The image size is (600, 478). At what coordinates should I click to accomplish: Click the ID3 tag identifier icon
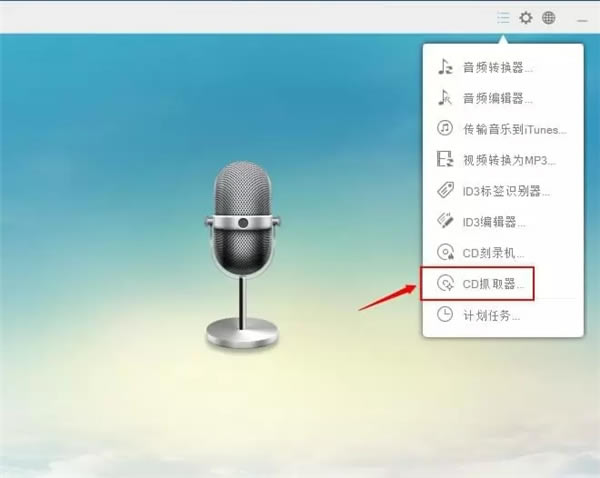pyautogui.click(x=445, y=190)
